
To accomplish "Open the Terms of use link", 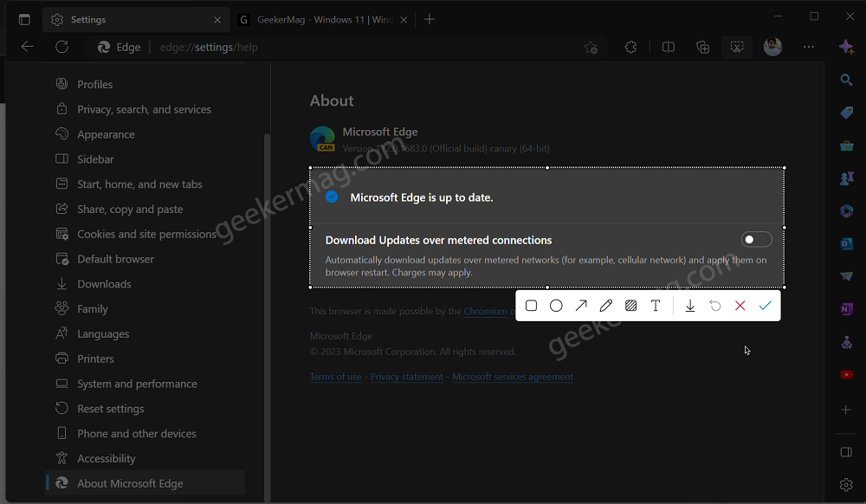I will [336, 377].
